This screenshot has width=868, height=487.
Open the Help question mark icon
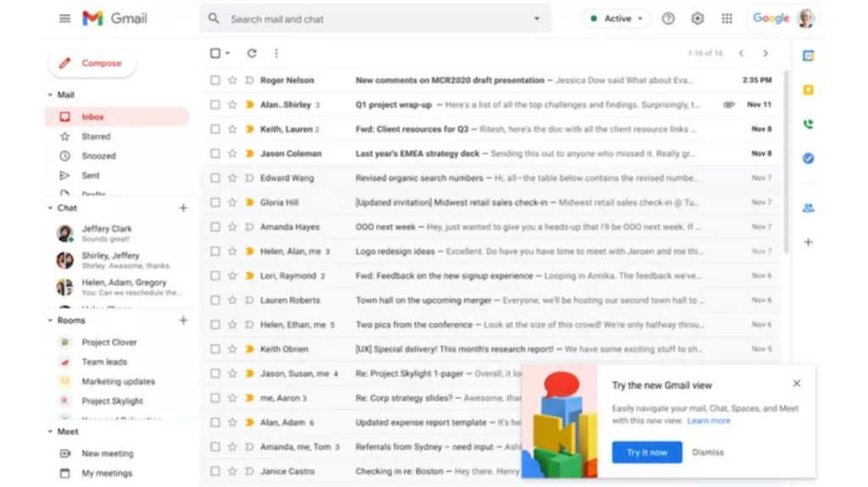click(668, 19)
